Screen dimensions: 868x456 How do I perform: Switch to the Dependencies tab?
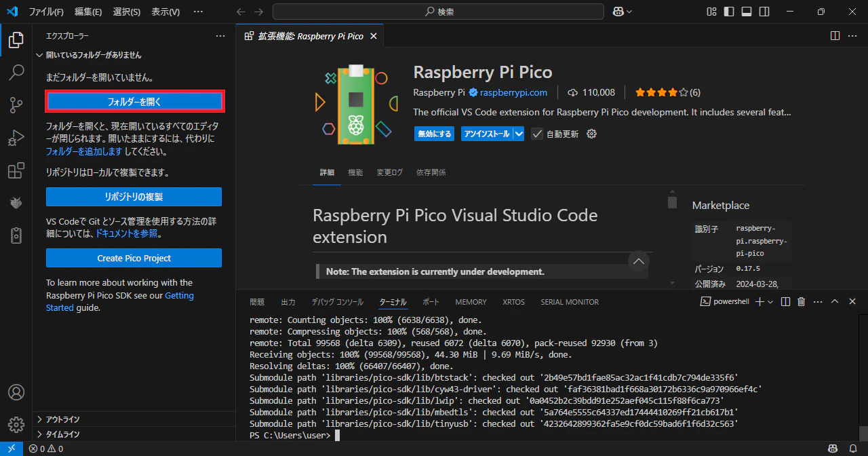point(431,172)
